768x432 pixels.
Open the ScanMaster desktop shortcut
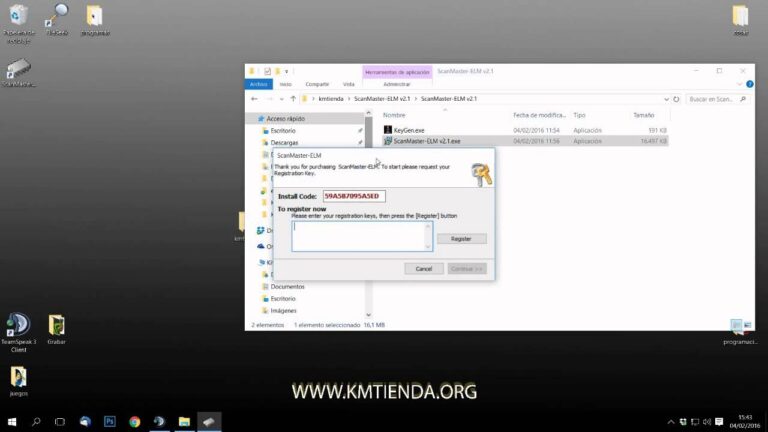click(19, 69)
